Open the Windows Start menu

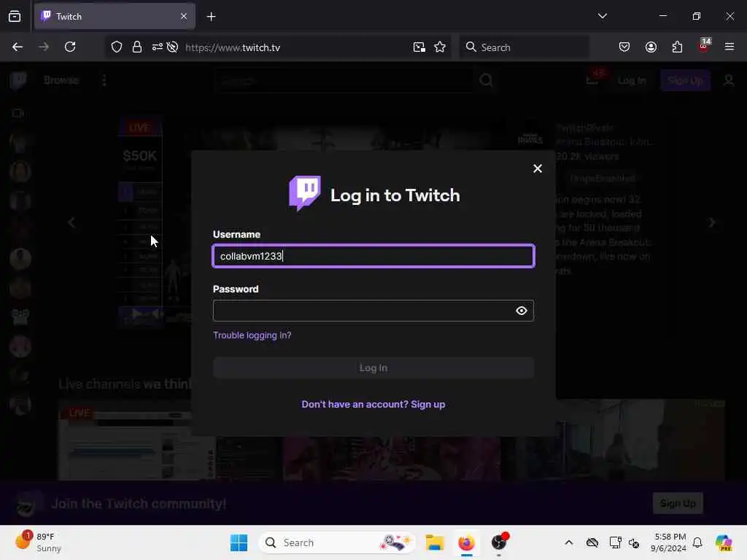[239, 542]
